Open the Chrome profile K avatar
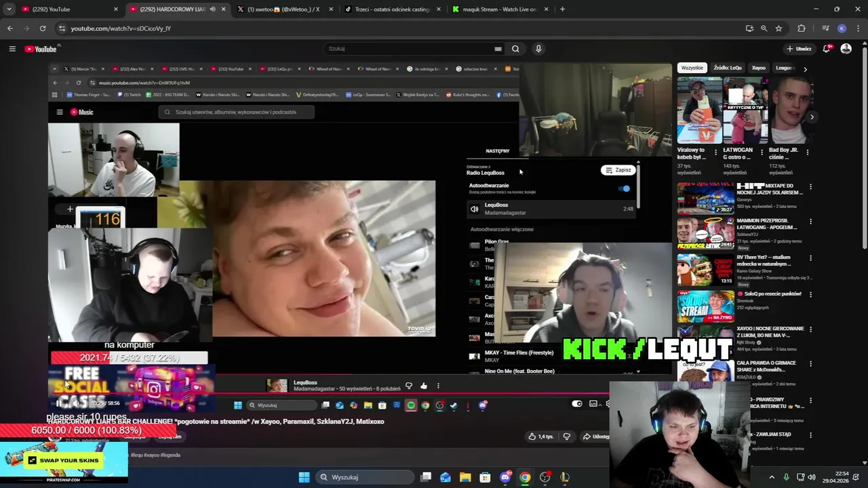Image resolution: width=868 pixels, height=488 pixels. click(x=842, y=28)
